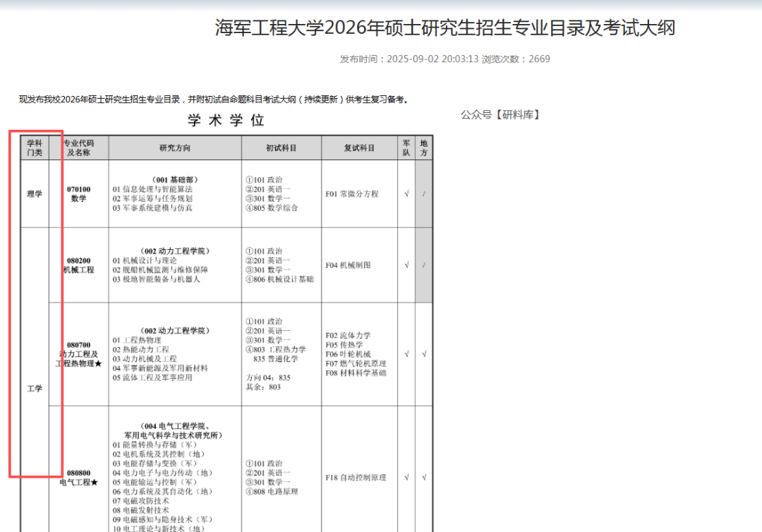This screenshot has width=762, height=532.
Task: Open the 海军工程大学2026年硕士研究生招生专业目录 title link
Action: [x=444, y=28]
